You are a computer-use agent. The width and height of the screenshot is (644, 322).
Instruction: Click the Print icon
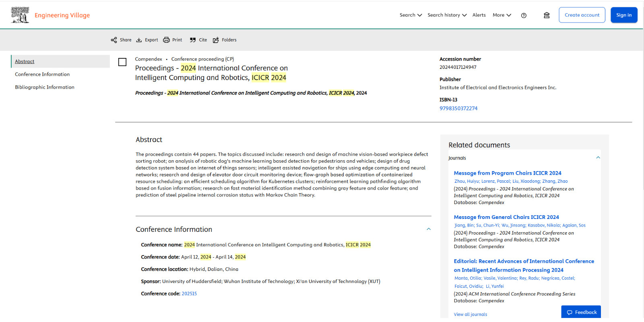pyautogui.click(x=166, y=40)
